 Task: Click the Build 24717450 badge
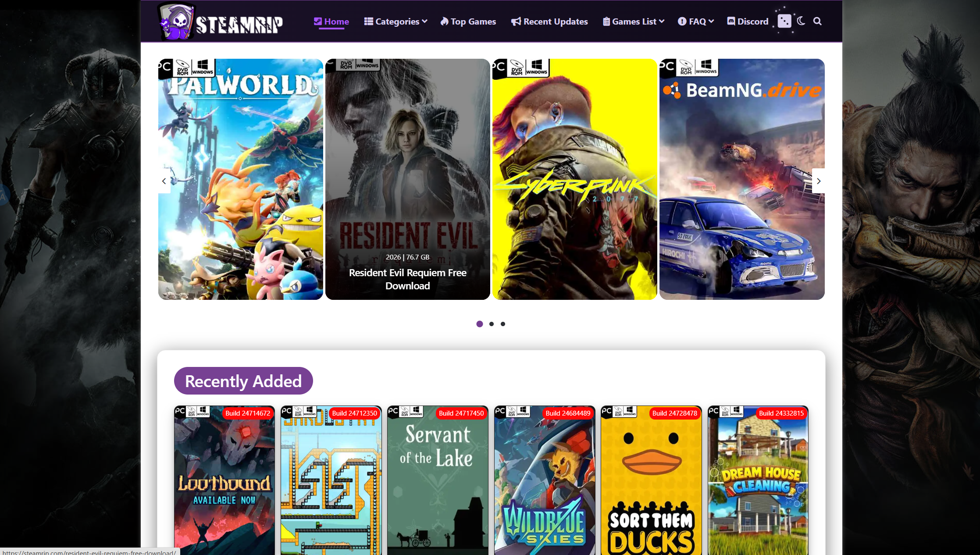[x=461, y=413]
